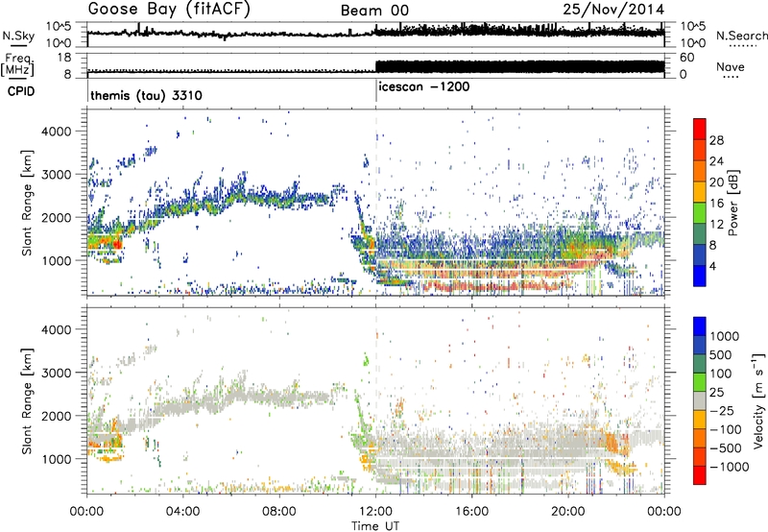This screenshot has height=532, width=768.
Task: Click the date '25/Nov/2014'
Action: (613, 10)
